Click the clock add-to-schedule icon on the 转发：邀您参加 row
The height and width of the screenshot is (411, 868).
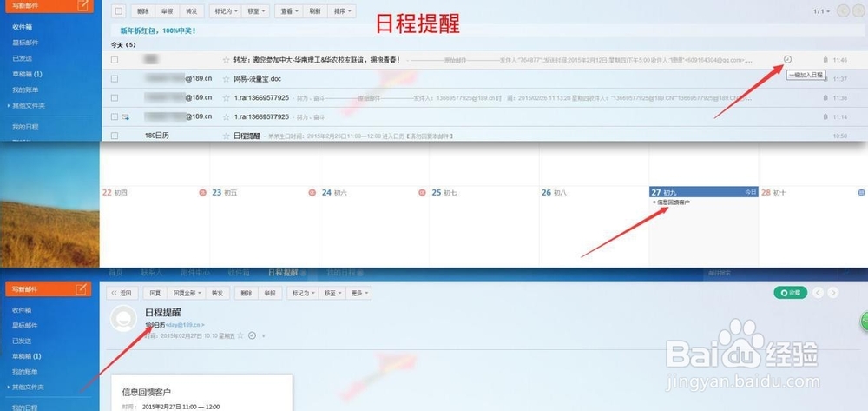[x=788, y=59]
